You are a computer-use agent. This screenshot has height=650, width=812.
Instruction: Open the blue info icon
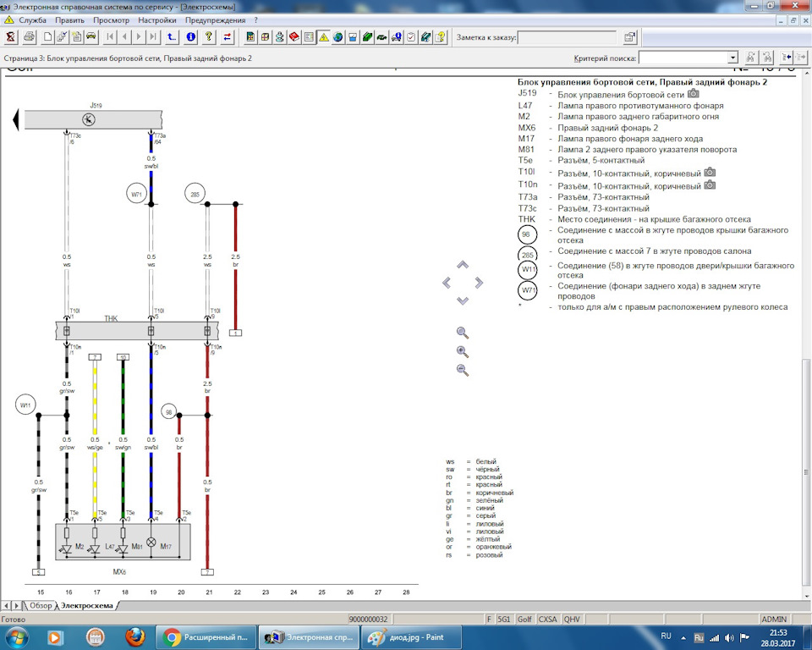[190, 36]
